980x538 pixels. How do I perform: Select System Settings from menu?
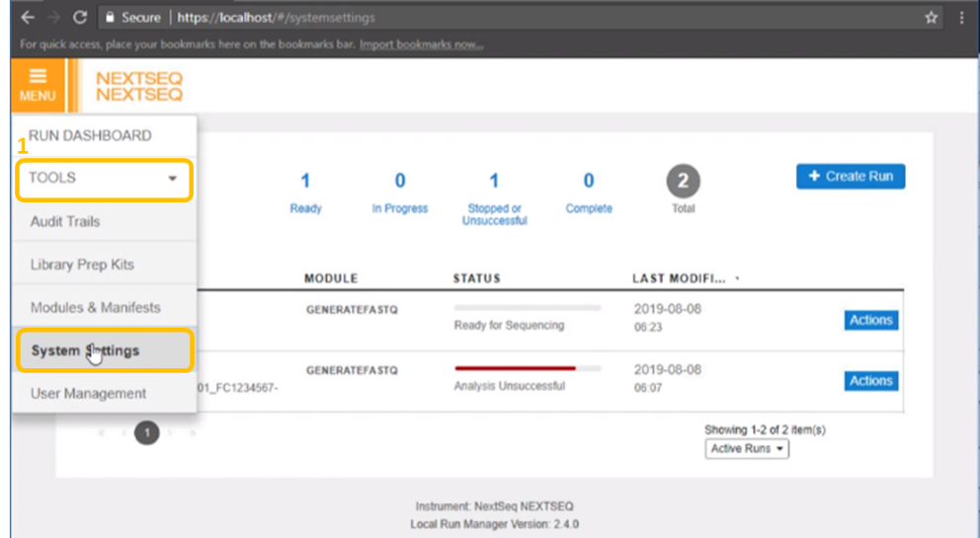104,350
